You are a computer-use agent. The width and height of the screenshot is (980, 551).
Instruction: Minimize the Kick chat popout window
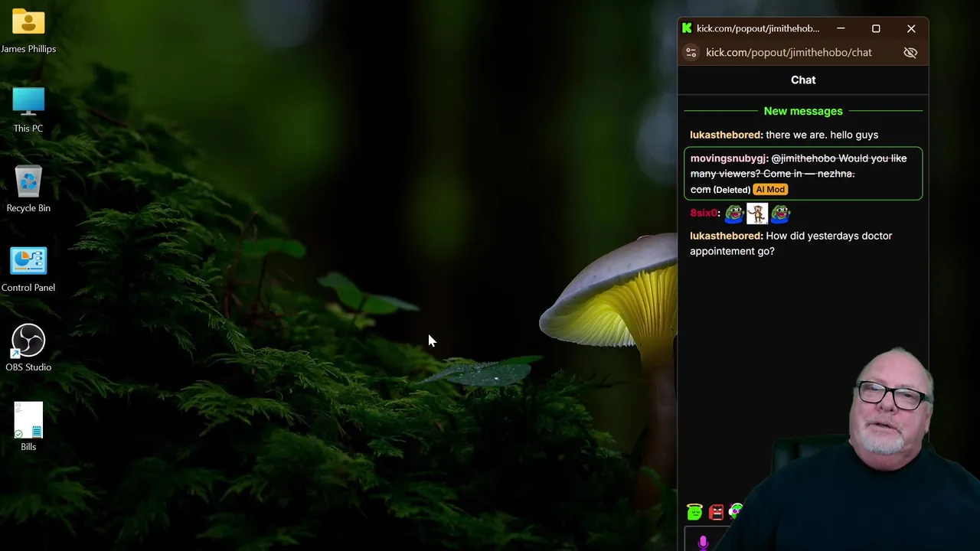coord(841,28)
